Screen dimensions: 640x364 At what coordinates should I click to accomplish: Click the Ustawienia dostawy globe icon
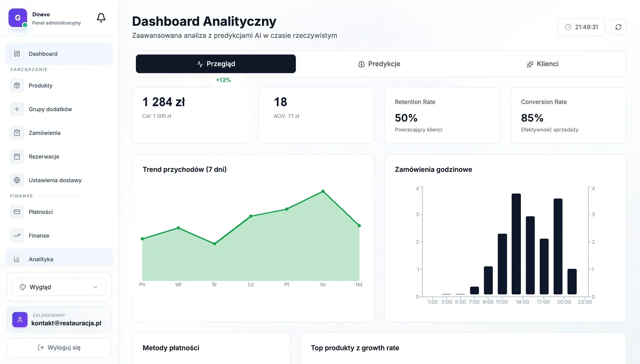click(x=17, y=180)
